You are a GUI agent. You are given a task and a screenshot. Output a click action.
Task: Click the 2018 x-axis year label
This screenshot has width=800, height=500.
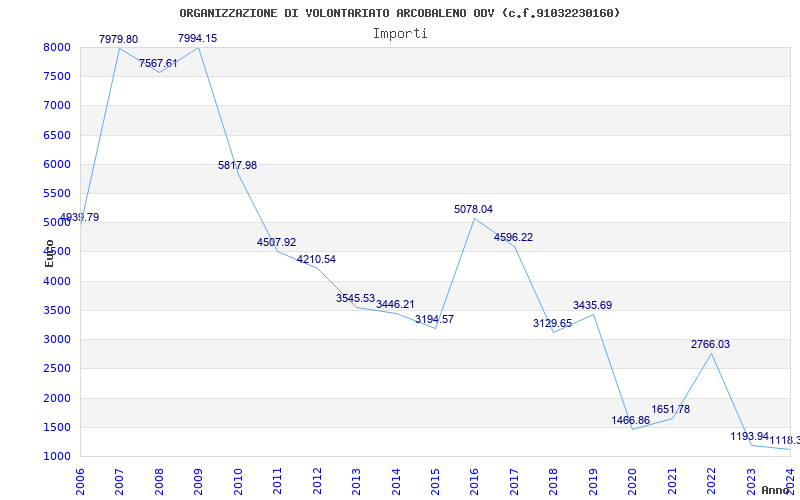554,481
